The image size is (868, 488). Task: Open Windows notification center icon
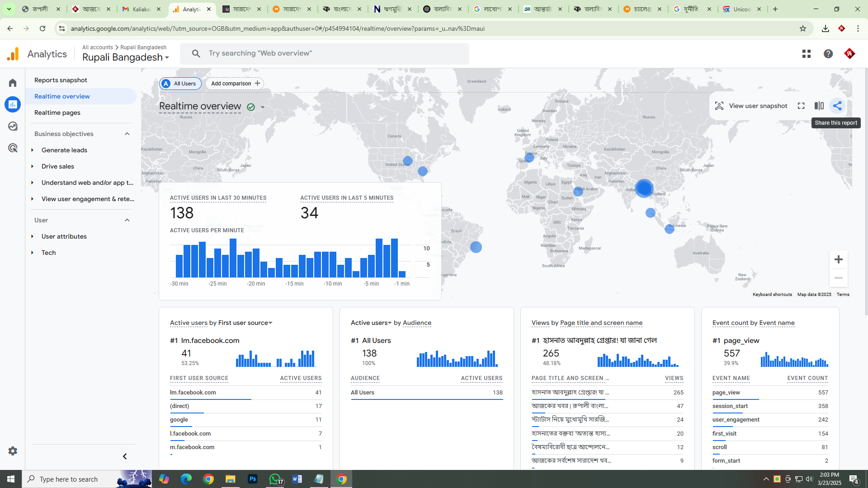pos(854,479)
